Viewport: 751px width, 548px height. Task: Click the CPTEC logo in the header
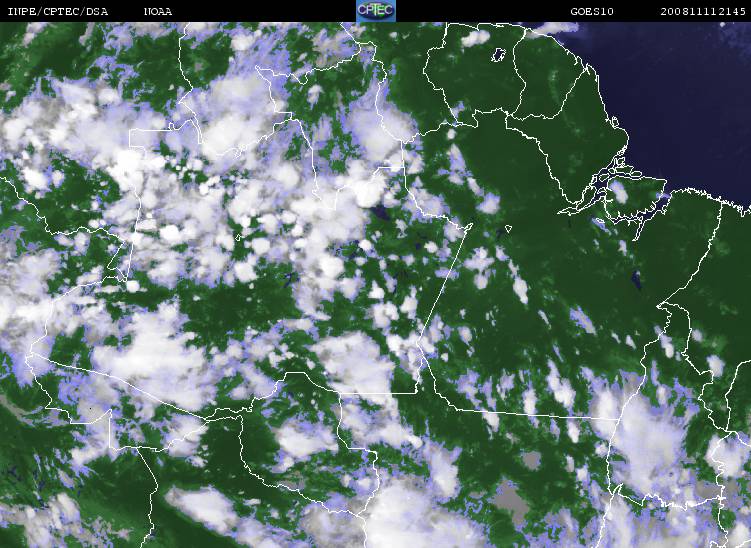click(x=376, y=11)
